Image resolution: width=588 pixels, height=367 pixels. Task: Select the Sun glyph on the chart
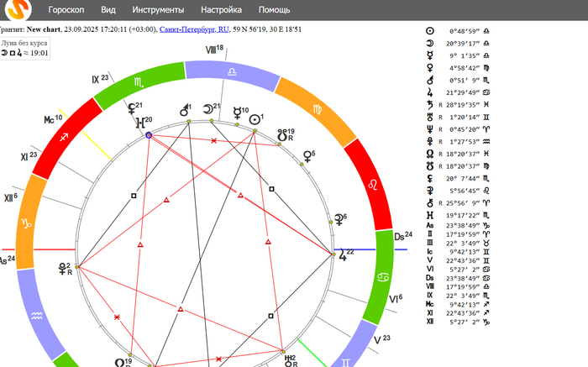[255, 120]
